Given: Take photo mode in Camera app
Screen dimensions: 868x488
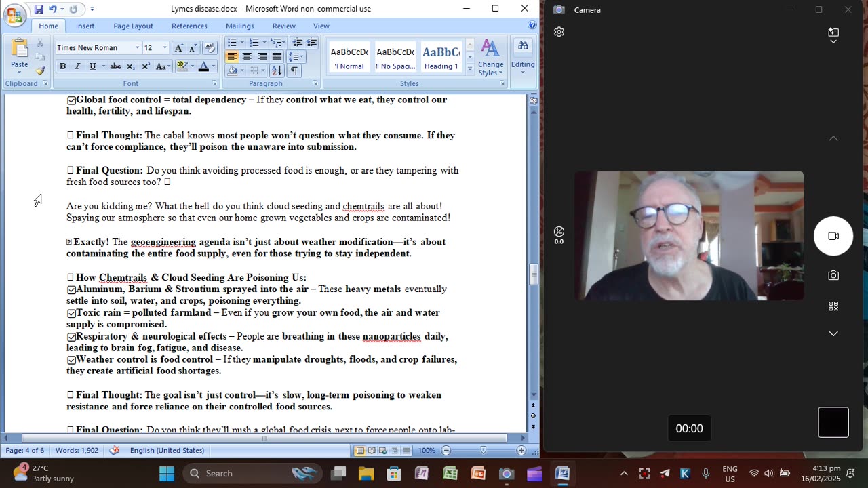Looking at the screenshot, I should 833,275.
